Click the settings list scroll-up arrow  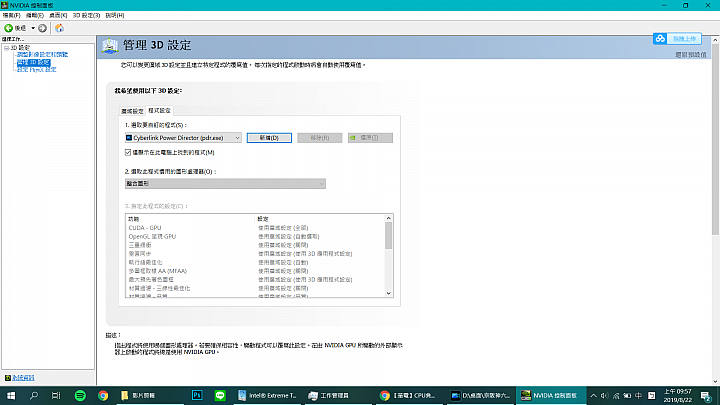pyautogui.click(x=388, y=218)
